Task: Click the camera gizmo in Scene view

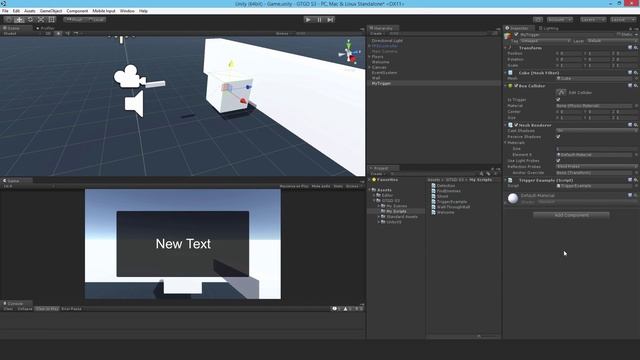Action: point(130,76)
